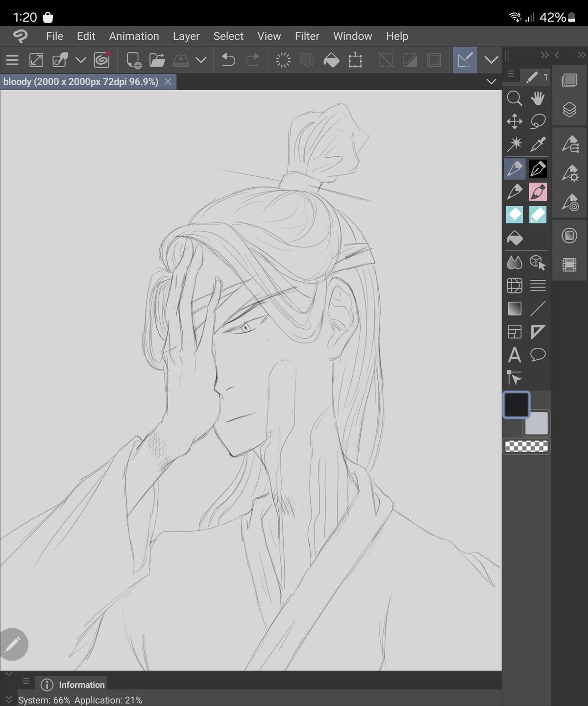The width and height of the screenshot is (588, 706).
Task: Select the Blend droplets tool
Action: tap(514, 263)
